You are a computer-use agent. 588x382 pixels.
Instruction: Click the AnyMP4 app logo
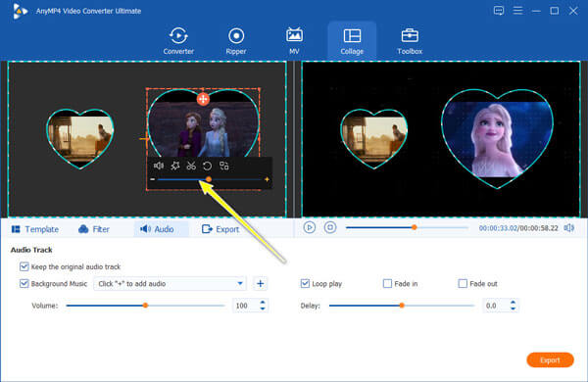(x=20, y=11)
